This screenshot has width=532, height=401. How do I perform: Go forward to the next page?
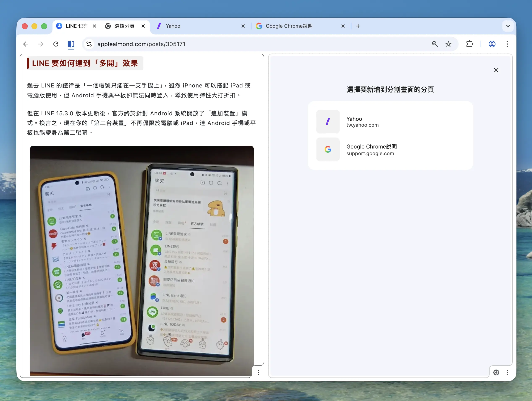[x=41, y=44]
